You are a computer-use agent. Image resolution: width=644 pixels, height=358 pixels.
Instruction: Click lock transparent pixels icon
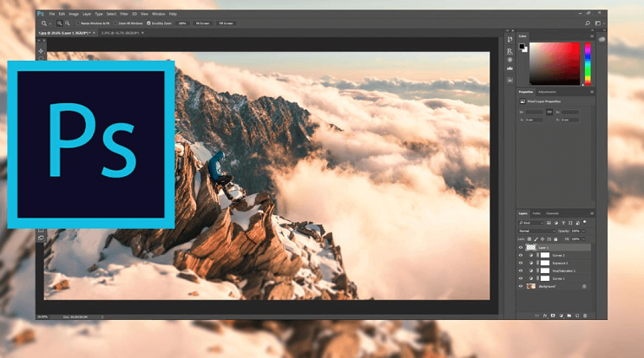click(529, 239)
